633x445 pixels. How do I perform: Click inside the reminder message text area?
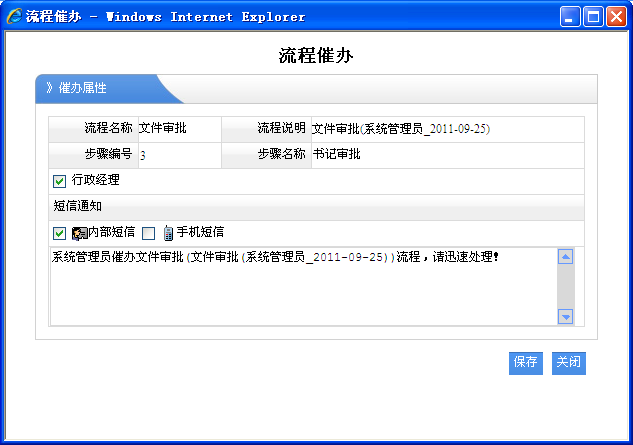click(300, 290)
